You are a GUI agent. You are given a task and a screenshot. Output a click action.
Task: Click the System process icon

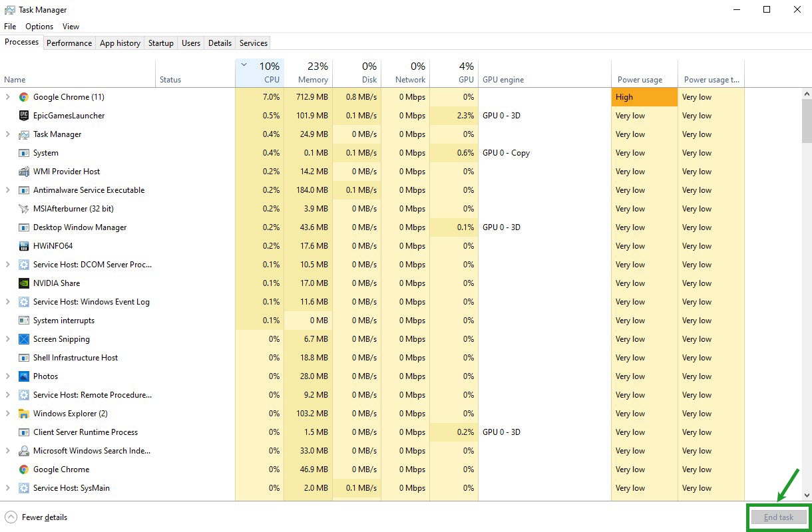(x=24, y=153)
